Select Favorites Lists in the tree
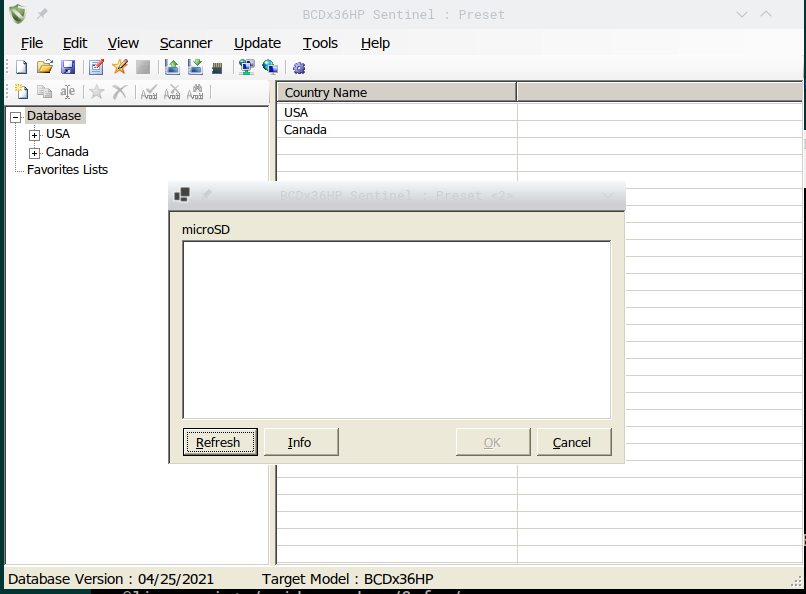Image resolution: width=806 pixels, height=594 pixels. [x=67, y=170]
